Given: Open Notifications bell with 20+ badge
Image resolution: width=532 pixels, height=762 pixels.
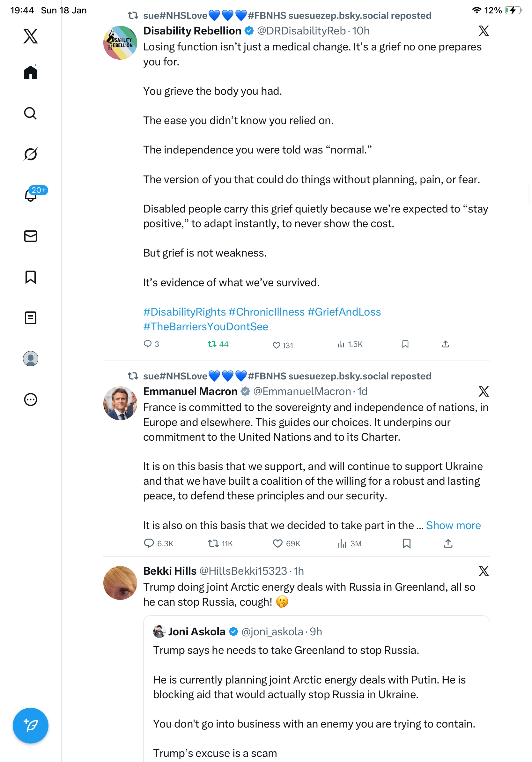Looking at the screenshot, I should (31, 195).
